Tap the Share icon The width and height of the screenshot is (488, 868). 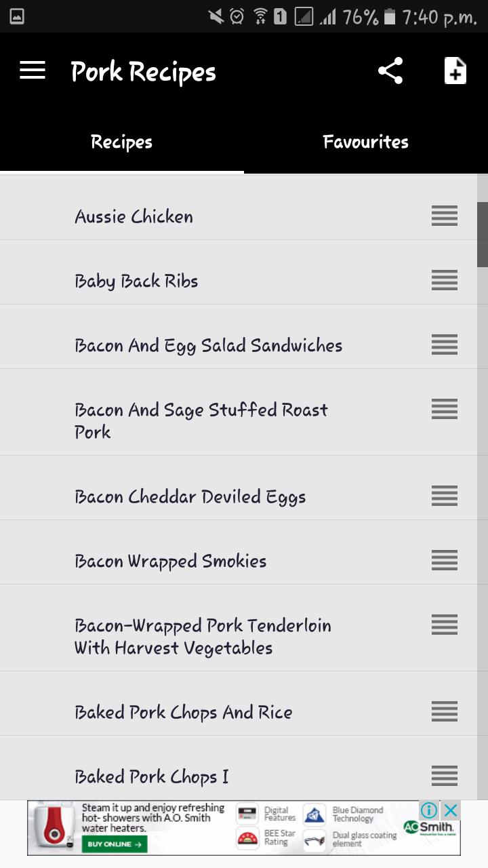390,70
